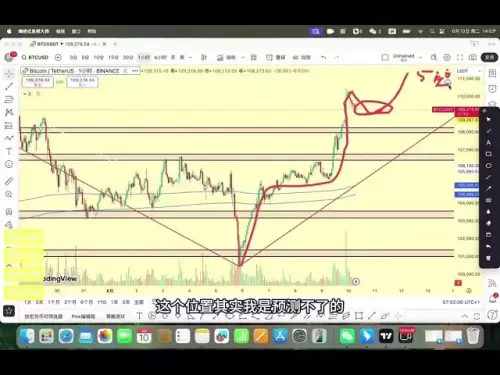Screen dimensions: 500x375
Task: Expand the timeframe interval dropdown arrow
Action: click(190, 57)
